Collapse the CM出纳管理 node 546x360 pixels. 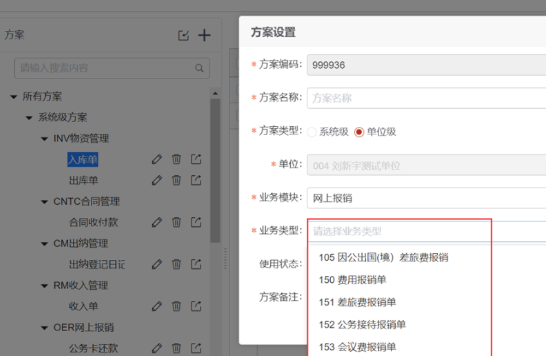[x=44, y=244]
